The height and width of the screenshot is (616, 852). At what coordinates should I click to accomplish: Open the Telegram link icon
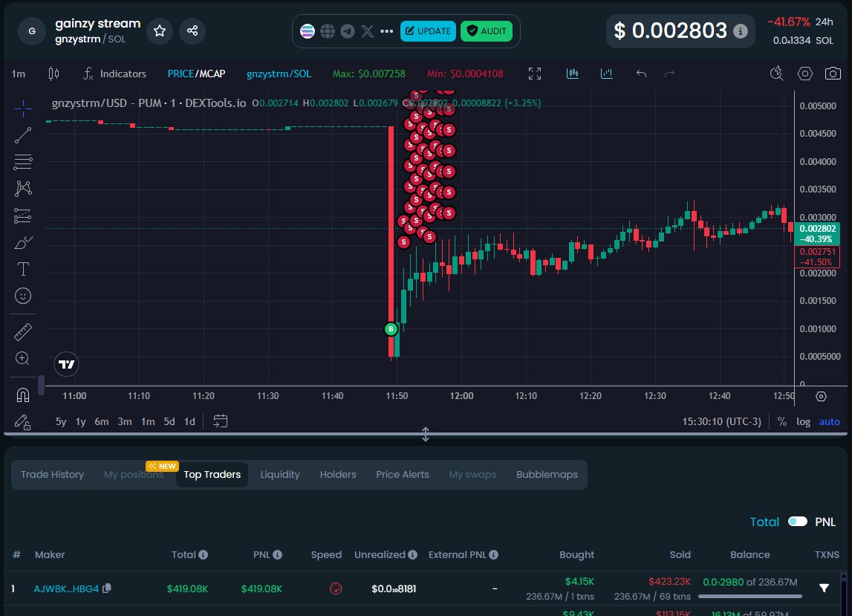[x=347, y=31]
